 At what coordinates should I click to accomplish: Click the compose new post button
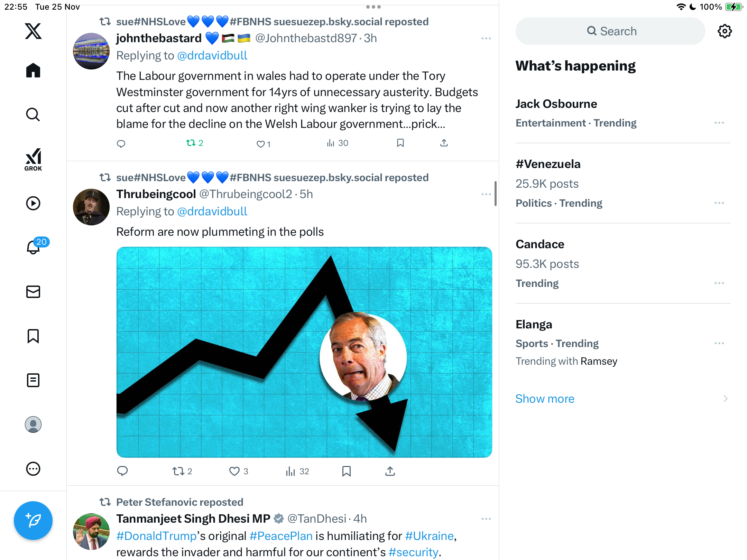pyautogui.click(x=33, y=521)
